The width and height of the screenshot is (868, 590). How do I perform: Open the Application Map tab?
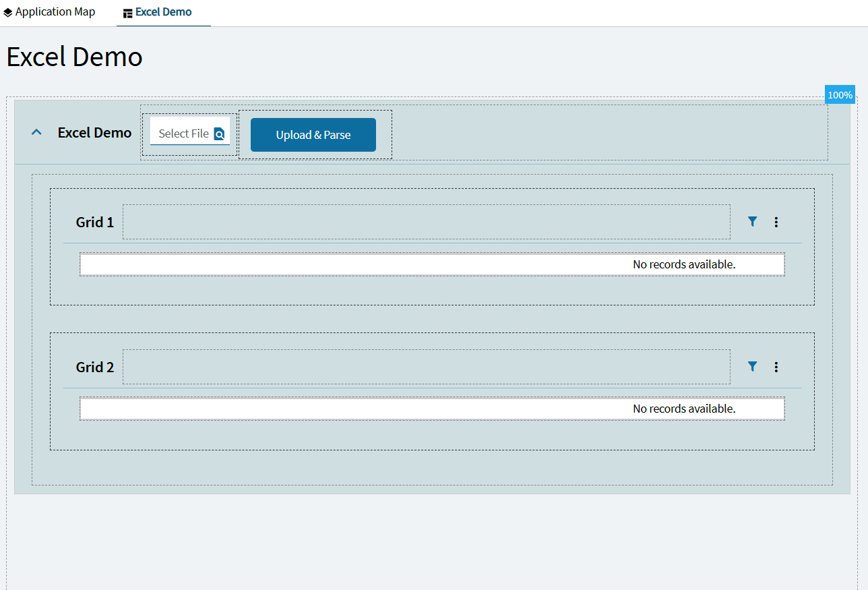tap(49, 12)
